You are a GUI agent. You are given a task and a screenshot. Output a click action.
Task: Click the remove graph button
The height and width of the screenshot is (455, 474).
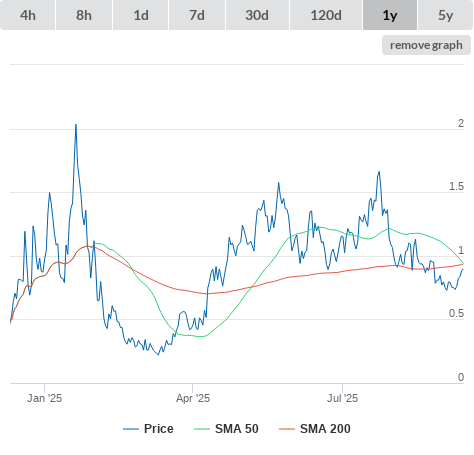(x=426, y=45)
